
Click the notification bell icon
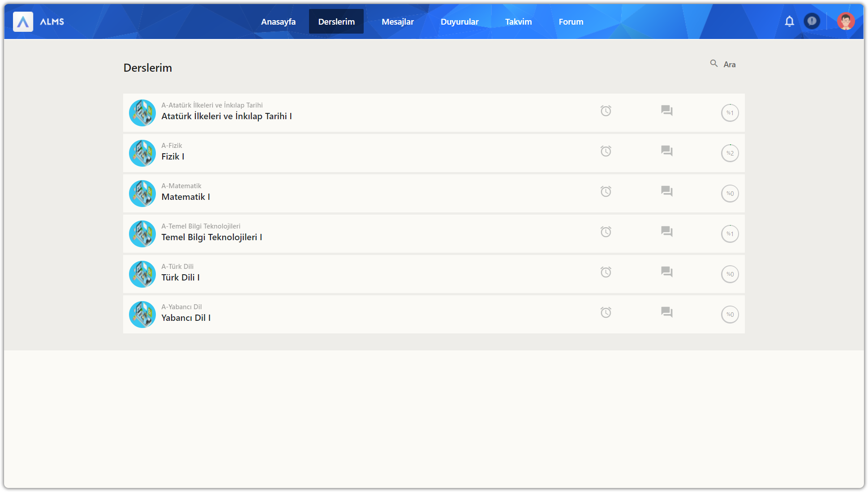tap(789, 21)
